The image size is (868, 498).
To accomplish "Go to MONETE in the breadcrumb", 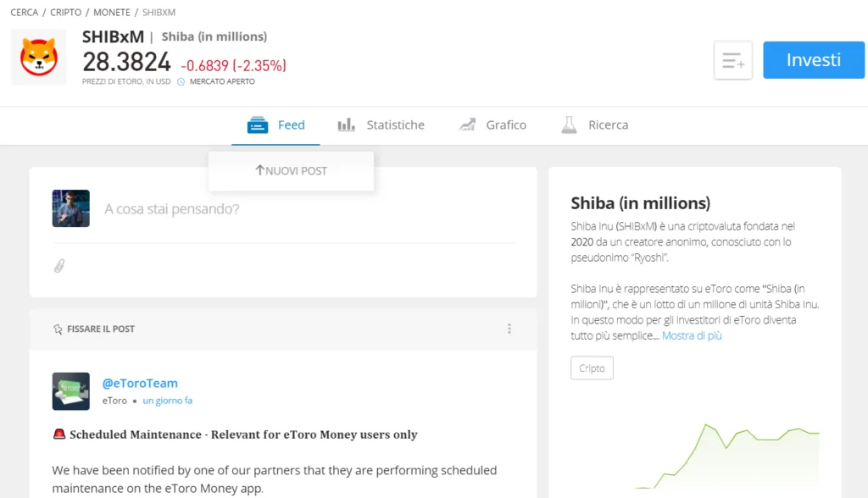I will coord(112,12).
